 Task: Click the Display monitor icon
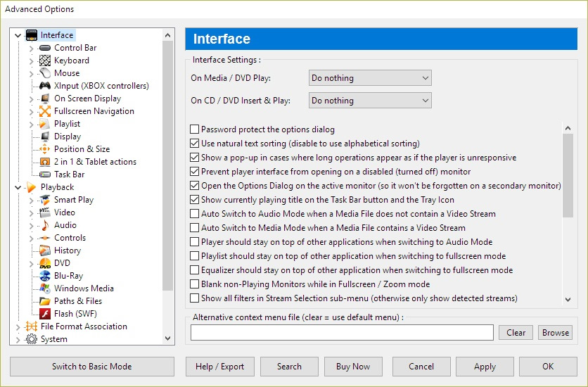tap(45, 137)
